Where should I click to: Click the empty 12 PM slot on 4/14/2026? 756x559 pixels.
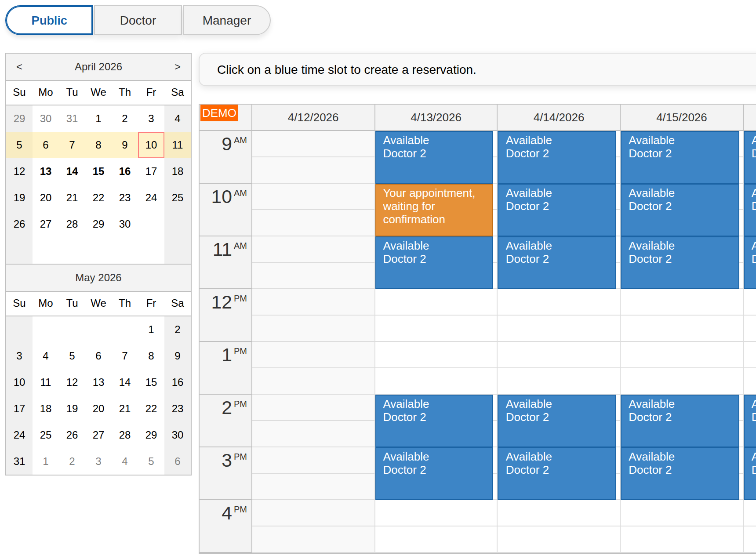click(x=556, y=314)
